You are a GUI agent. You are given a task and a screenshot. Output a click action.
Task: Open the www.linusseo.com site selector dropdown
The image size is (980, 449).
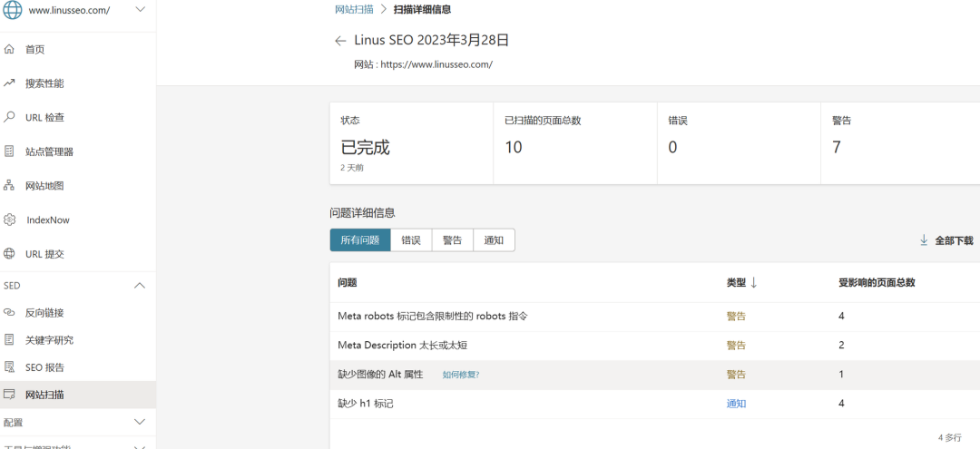click(140, 10)
